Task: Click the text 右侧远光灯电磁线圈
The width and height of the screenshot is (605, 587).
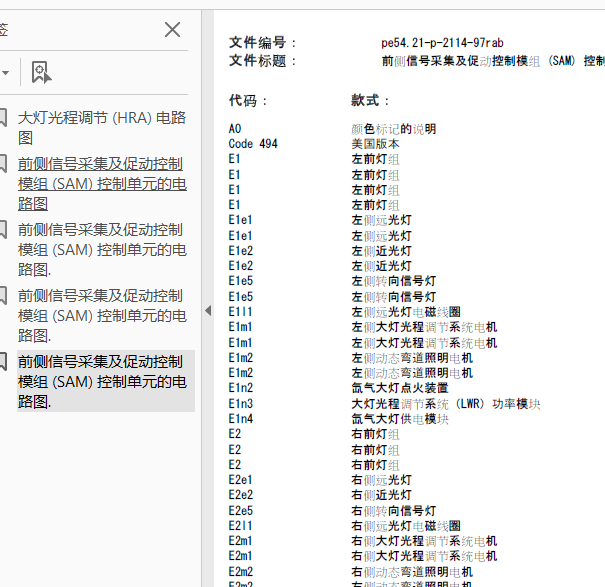Action: [406, 526]
